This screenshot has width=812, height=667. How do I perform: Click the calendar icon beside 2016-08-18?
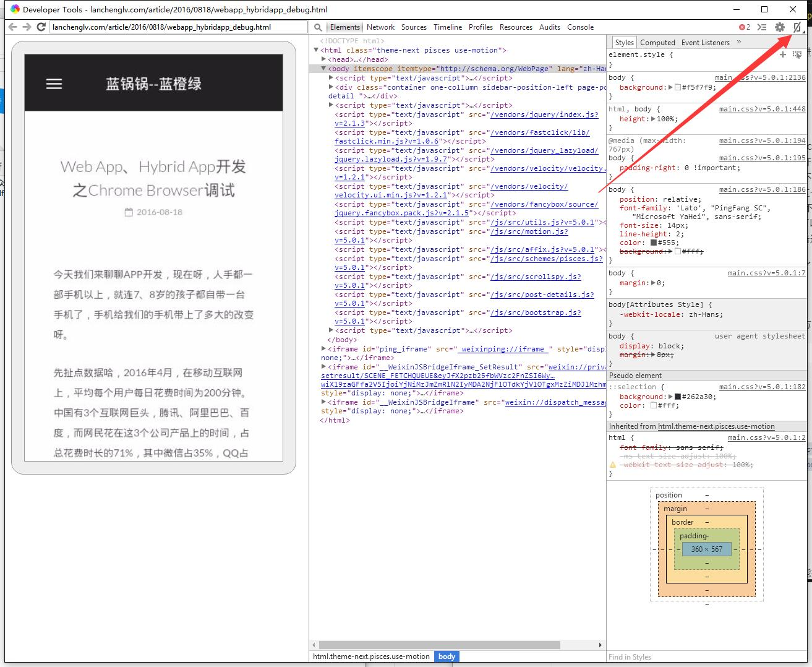(x=129, y=212)
